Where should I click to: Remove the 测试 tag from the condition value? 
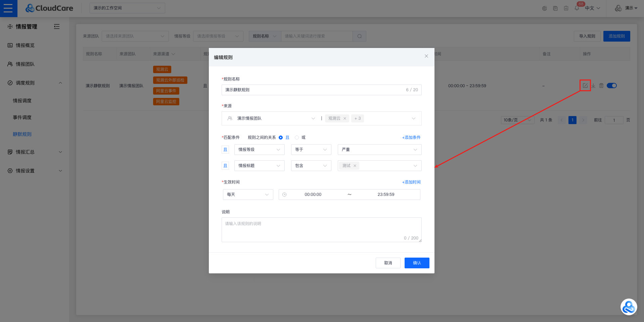tap(355, 166)
